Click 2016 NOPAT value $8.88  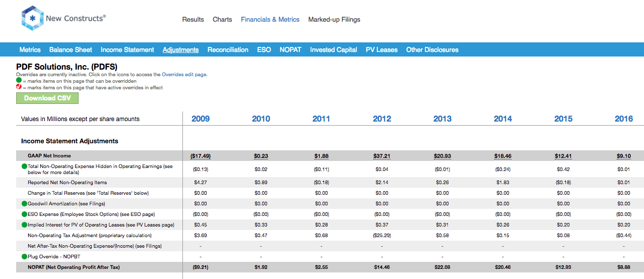pos(624,267)
